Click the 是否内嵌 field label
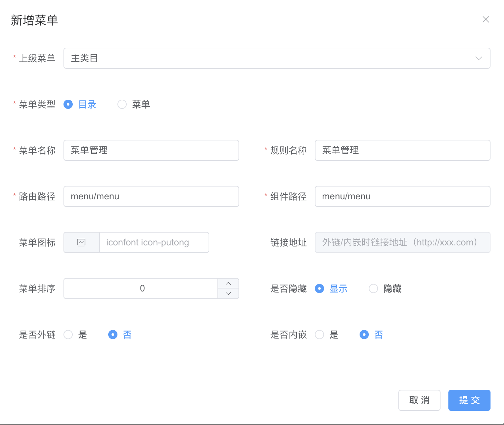 click(289, 335)
